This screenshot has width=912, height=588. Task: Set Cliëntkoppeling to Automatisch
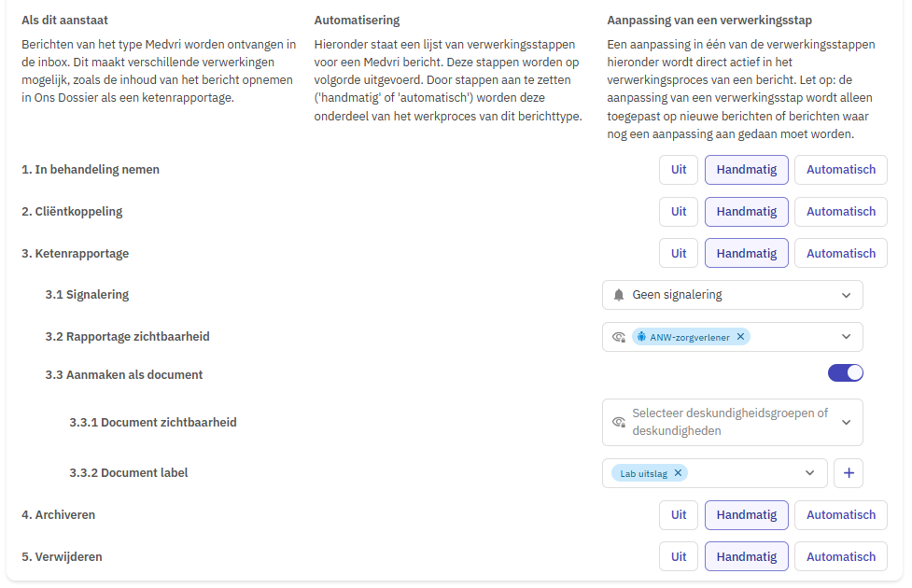pyautogui.click(x=840, y=212)
